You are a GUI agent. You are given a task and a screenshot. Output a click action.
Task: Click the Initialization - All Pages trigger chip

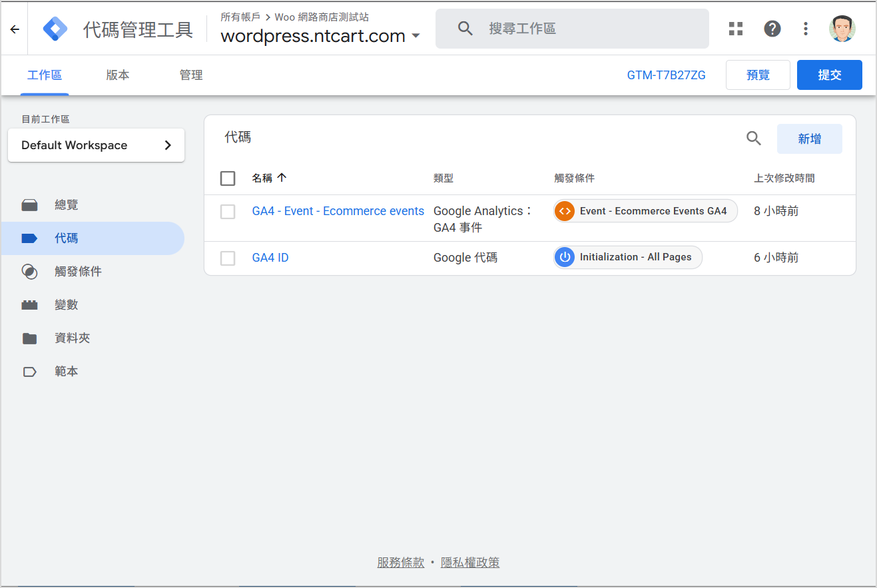628,257
